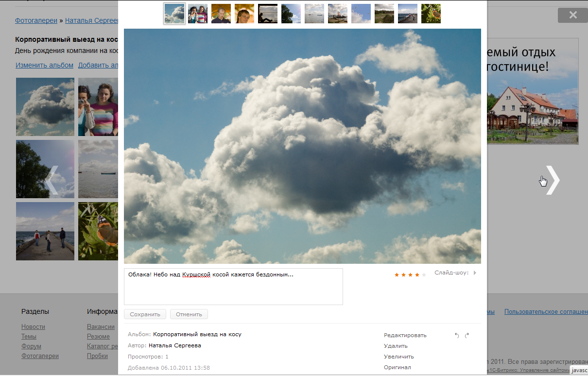Open Фотогалереи breadcrumb link
The width and height of the screenshot is (588, 376).
tap(36, 20)
